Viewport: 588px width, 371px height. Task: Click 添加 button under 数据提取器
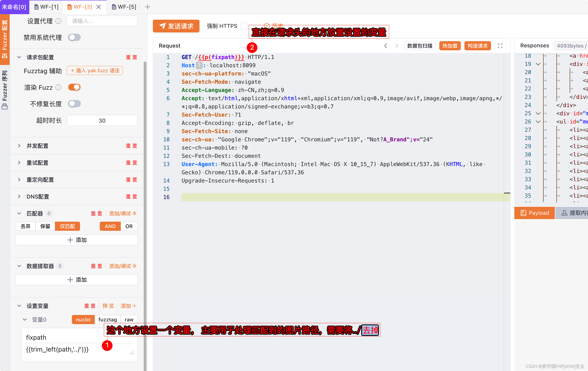[77, 280]
